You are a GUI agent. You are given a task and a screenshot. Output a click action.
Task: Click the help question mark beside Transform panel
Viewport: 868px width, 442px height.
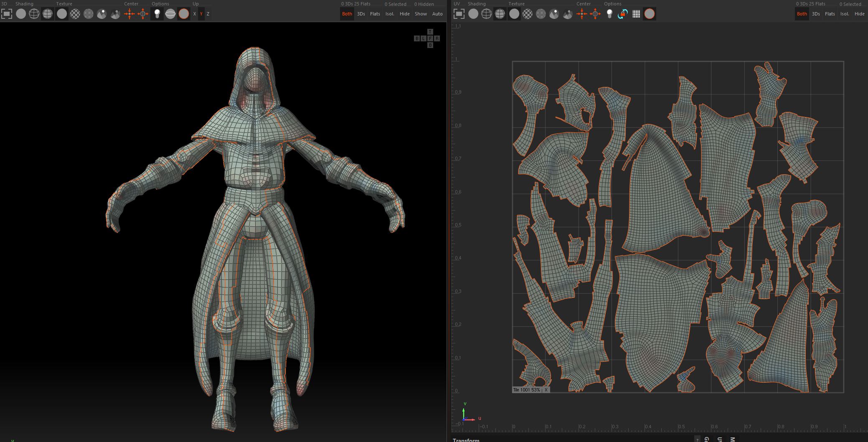[x=697, y=439]
